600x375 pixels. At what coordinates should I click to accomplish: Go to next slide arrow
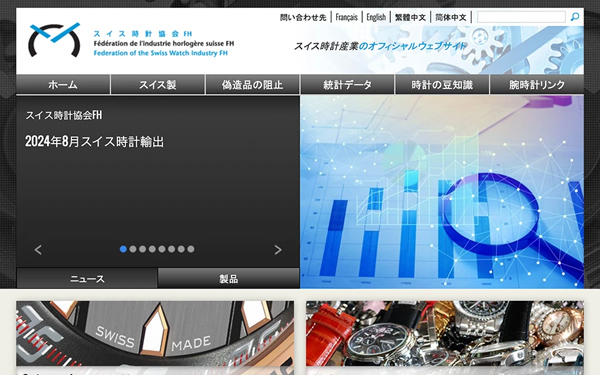click(278, 250)
